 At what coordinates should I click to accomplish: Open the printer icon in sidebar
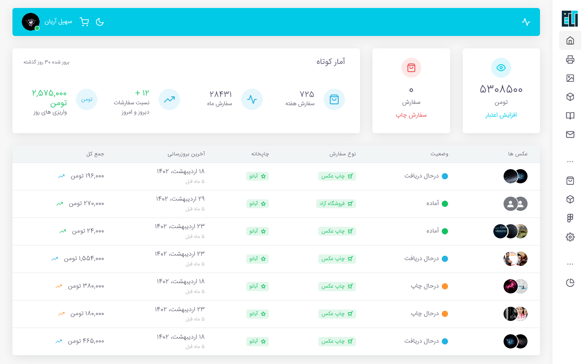(x=570, y=59)
